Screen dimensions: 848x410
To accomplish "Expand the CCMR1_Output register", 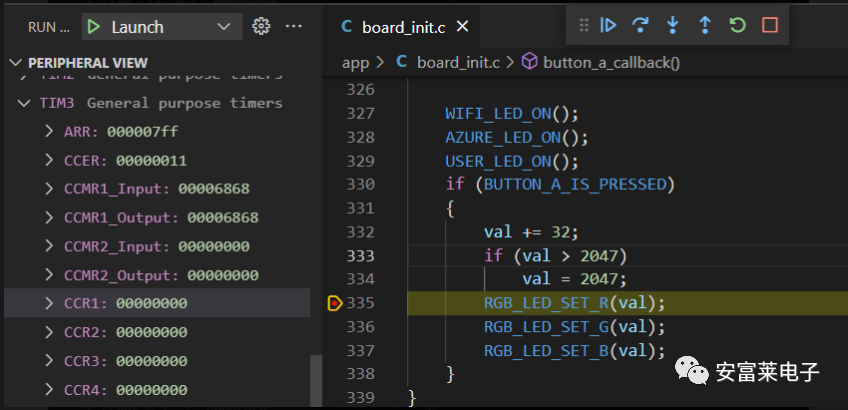I will pos(49,217).
